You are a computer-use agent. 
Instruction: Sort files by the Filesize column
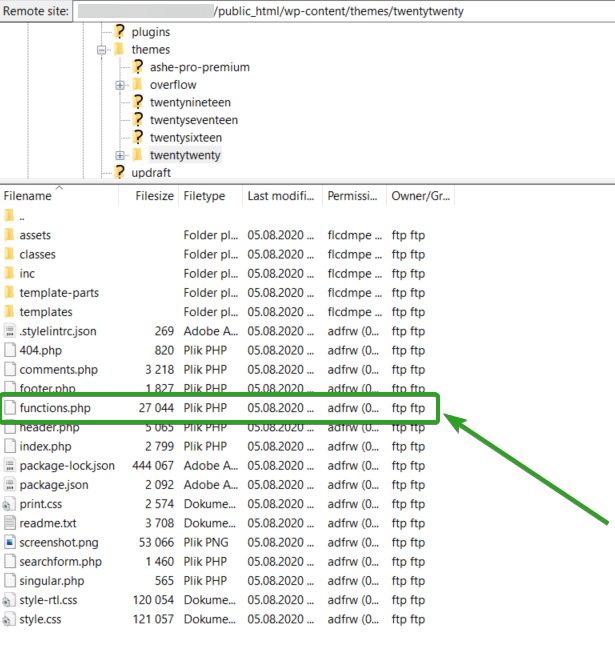tap(149, 196)
